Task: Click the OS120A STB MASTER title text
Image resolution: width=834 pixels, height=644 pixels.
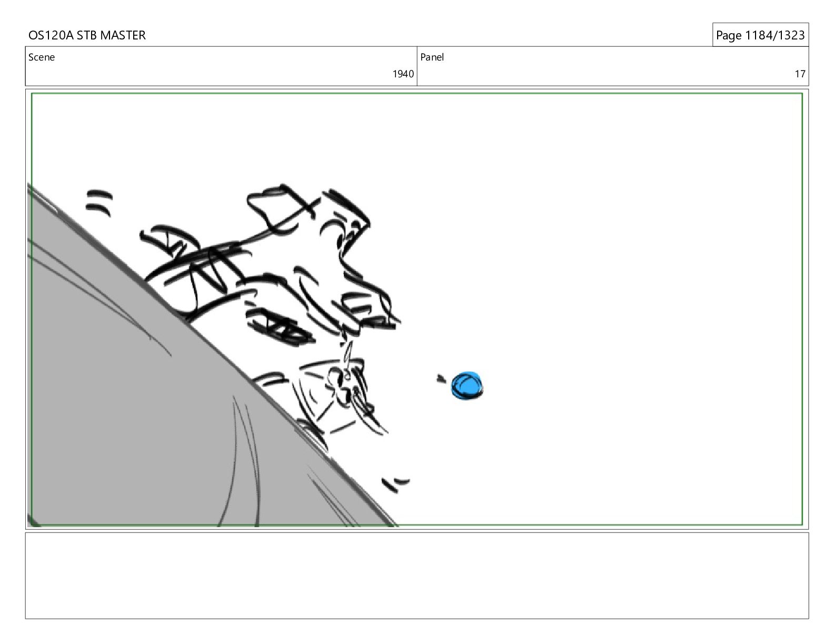Action: [x=87, y=35]
